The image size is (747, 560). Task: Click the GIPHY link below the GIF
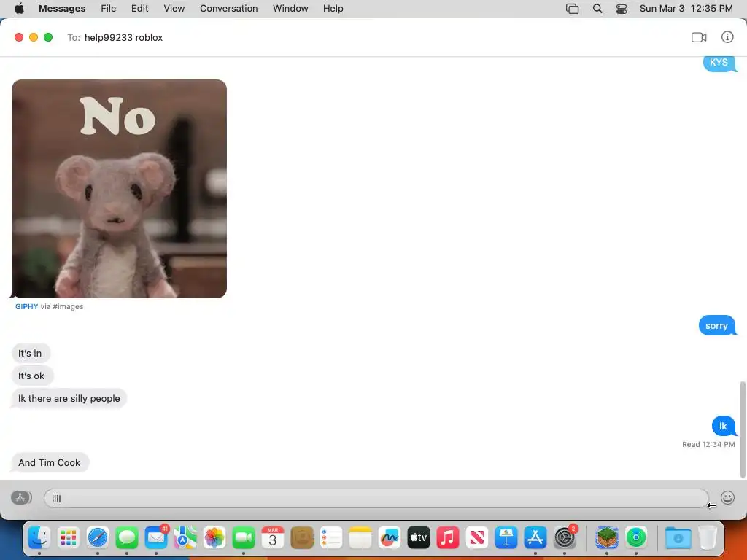[x=27, y=307]
